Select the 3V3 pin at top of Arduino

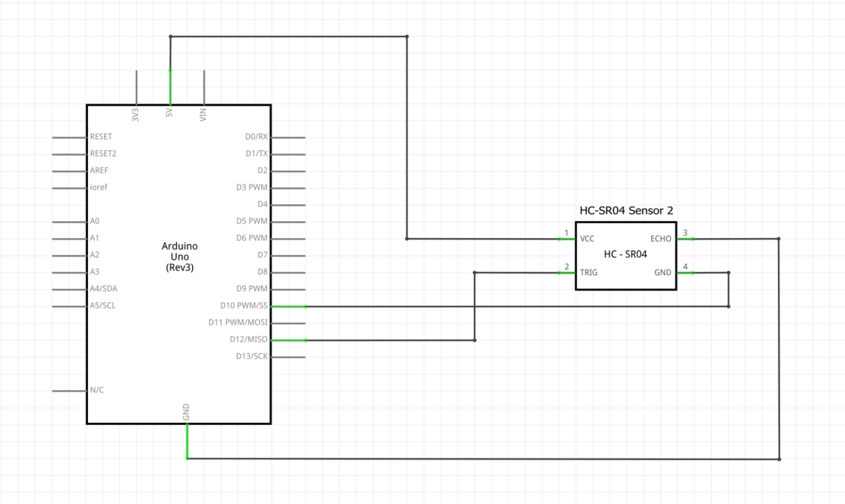(x=136, y=87)
